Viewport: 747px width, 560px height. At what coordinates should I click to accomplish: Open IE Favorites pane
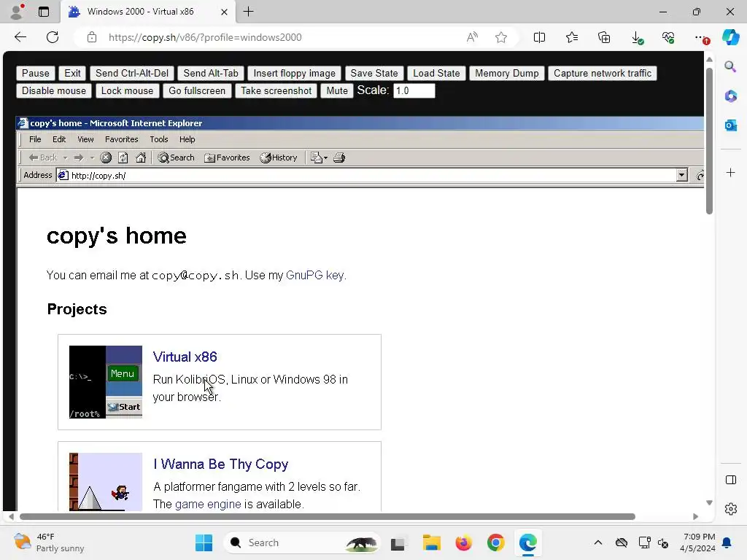point(227,157)
